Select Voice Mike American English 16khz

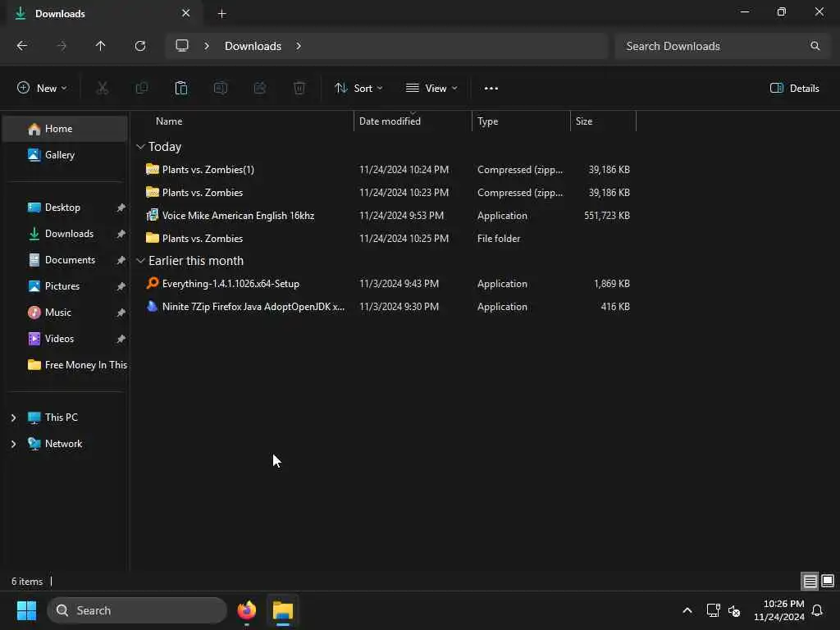tap(388, 216)
